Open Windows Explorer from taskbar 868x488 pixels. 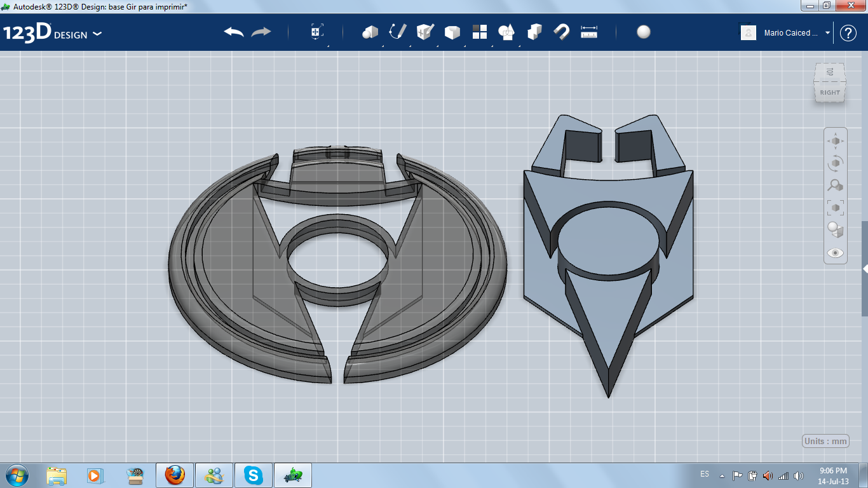tap(57, 475)
